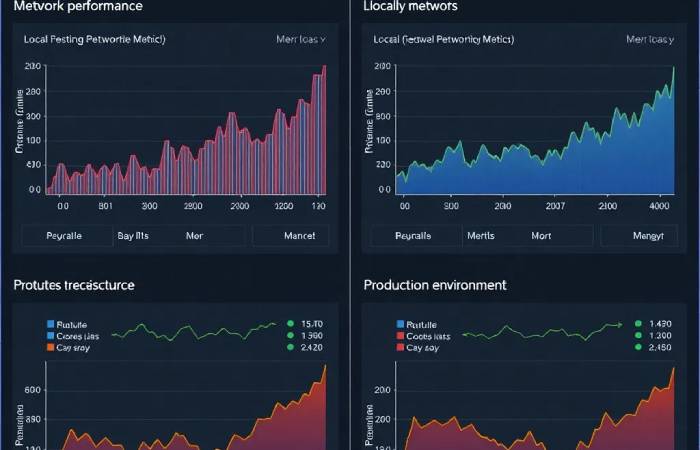The image size is (700, 450).
Task: Open the Merr loas dropdown in Metvork performance
Action: 301,39
